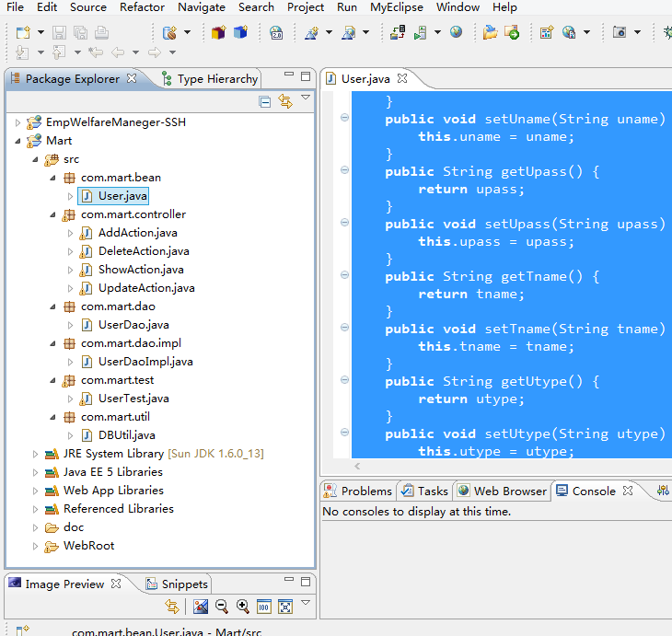Click the Print icon
Screen dimensions: 672x636
[101, 32]
